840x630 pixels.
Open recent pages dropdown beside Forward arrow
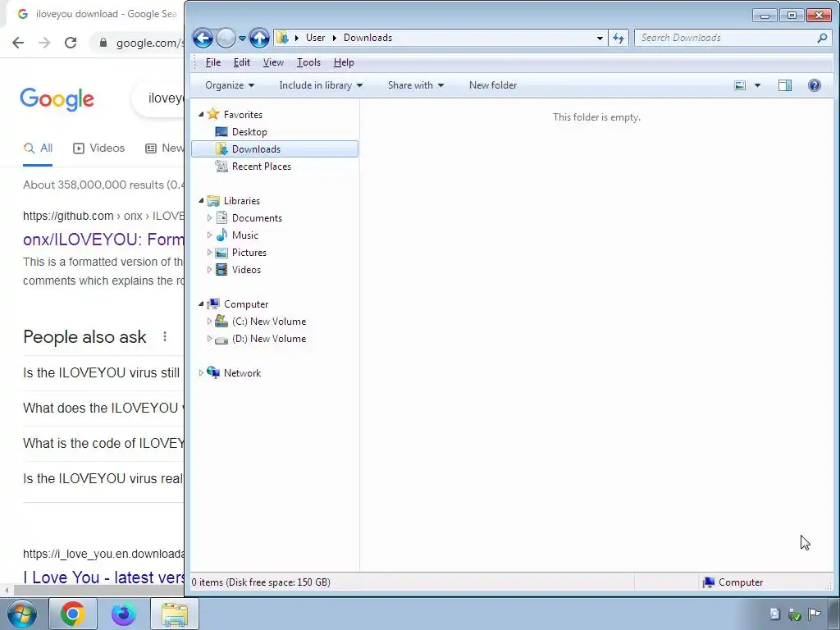pos(242,38)
